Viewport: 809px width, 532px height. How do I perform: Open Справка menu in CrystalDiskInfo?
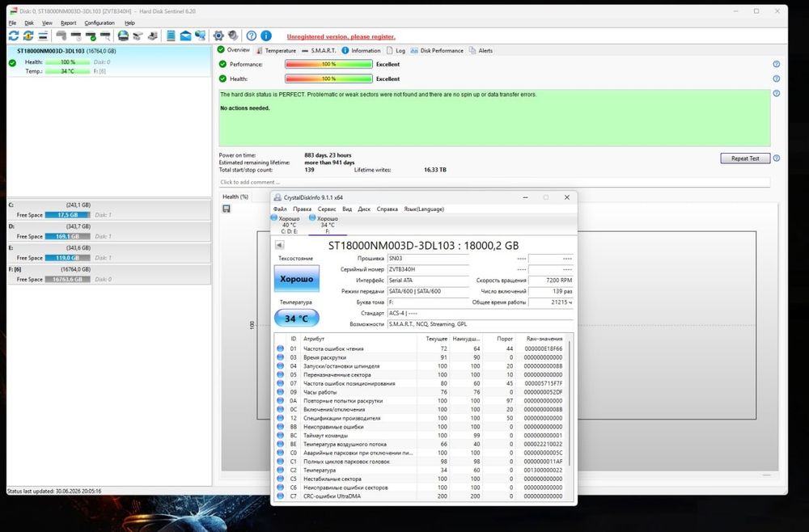[x=387, y=209]
